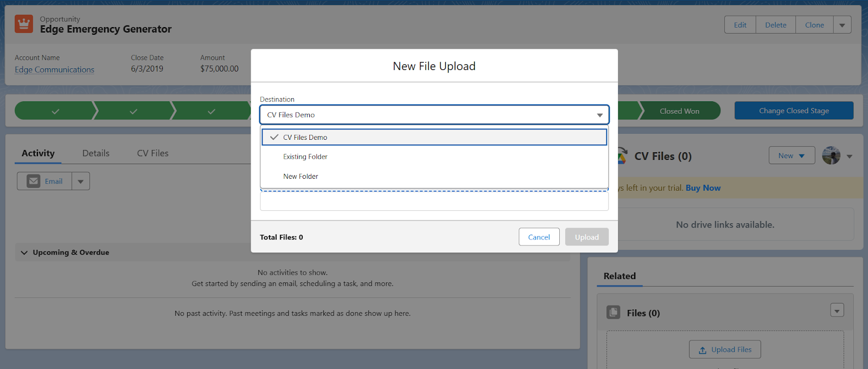Click the New File Upload heading
868x369 pixels.
(434, 66)
